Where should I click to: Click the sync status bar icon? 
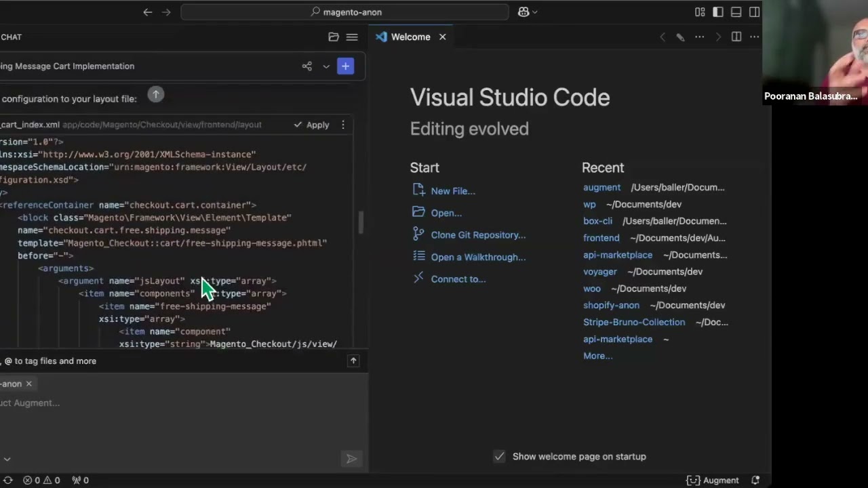tap(7, 480)
